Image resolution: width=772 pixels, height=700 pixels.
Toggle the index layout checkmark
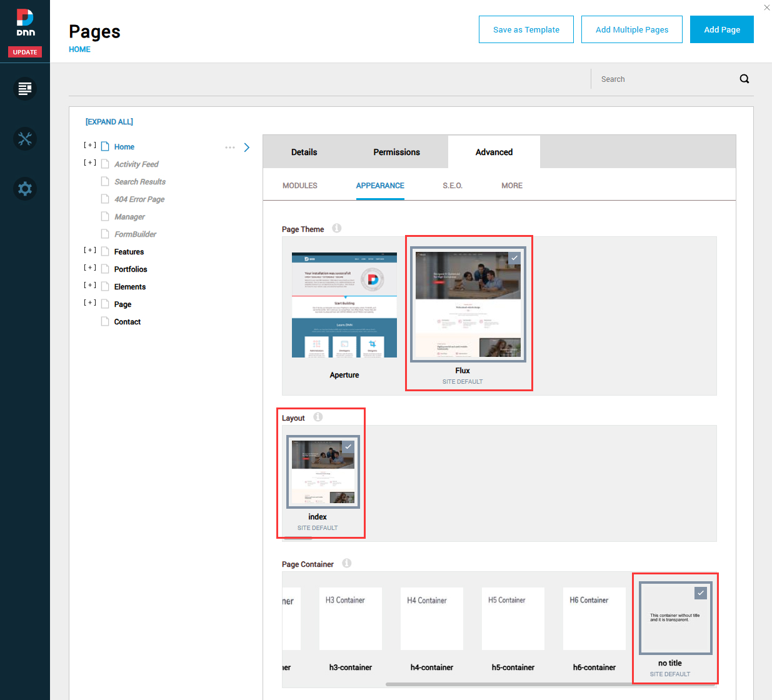coord(348,447)
